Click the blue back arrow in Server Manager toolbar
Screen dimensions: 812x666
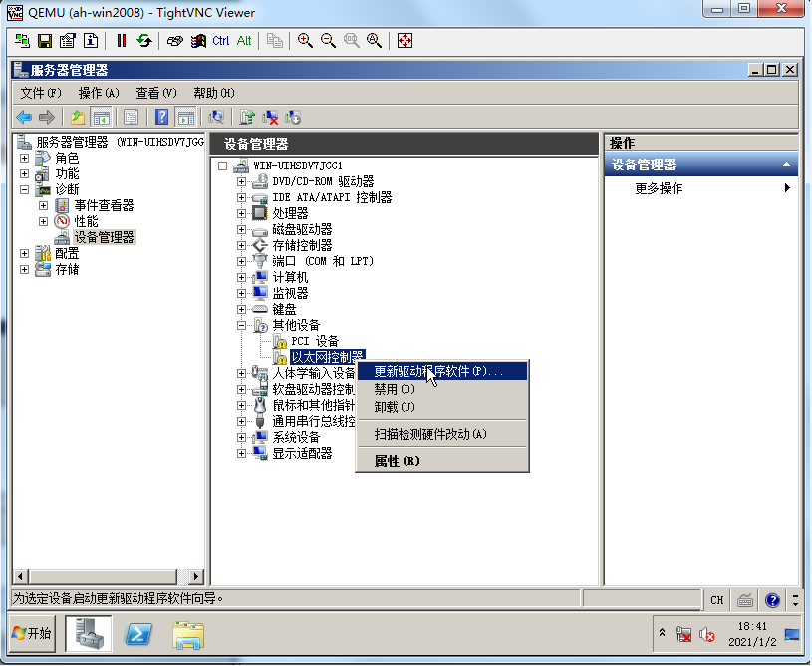pos(24,117)
